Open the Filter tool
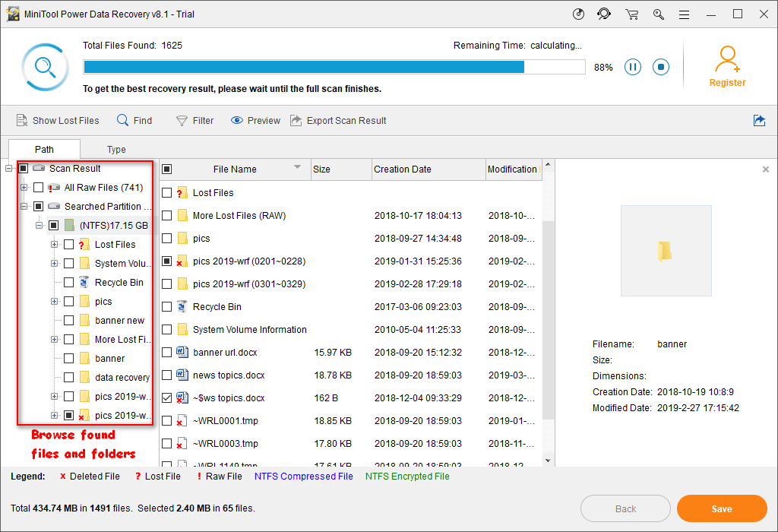The image size is (778, 532). tap(195, 121)
